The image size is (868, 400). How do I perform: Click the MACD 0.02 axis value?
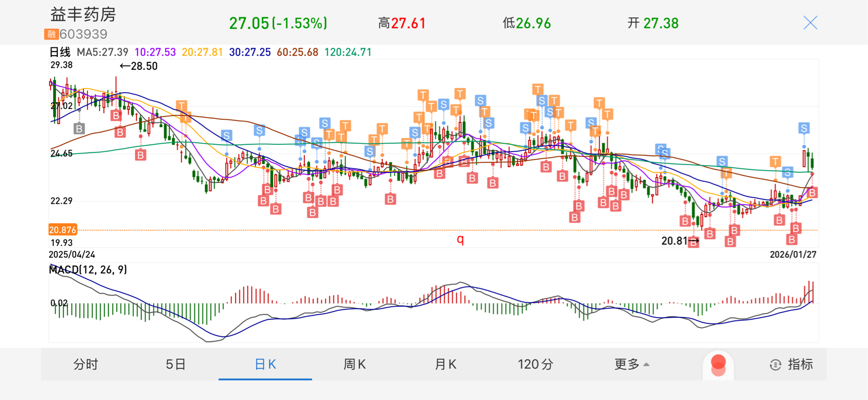click(x=59, y=303)
